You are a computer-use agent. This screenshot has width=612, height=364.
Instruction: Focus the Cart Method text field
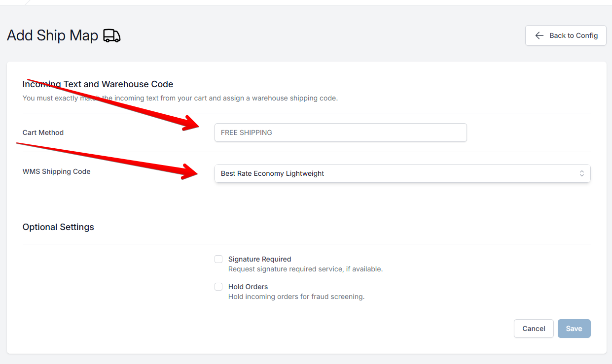340,132
